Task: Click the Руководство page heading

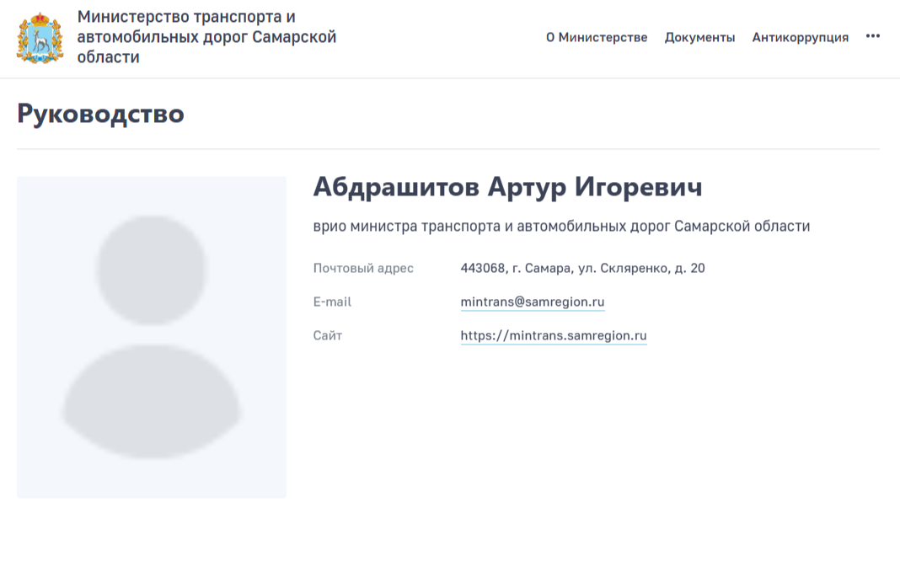Action: tap(100, 113)
